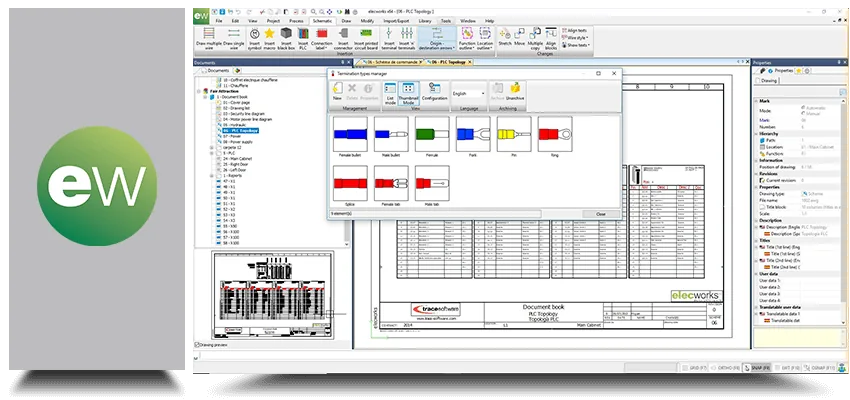This screenshot has height=400, width=850.
Task: Open the File menu
Action: point(219,21)
